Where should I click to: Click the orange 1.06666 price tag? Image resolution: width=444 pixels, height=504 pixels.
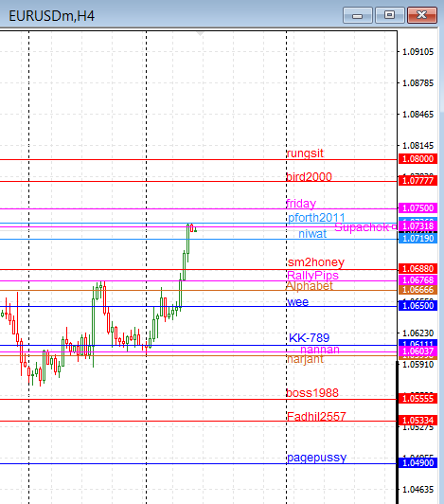point(417,290)
